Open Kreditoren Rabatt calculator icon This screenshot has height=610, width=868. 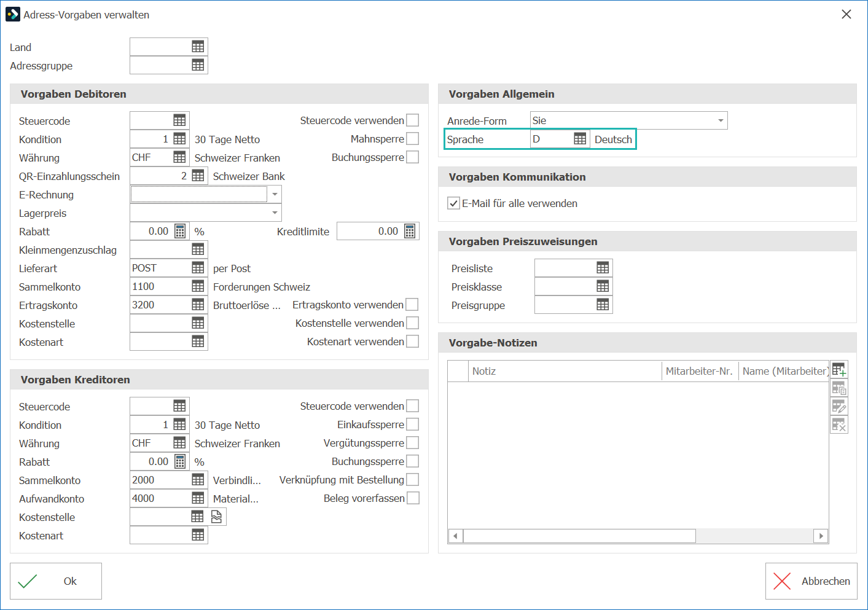point(180,461)
